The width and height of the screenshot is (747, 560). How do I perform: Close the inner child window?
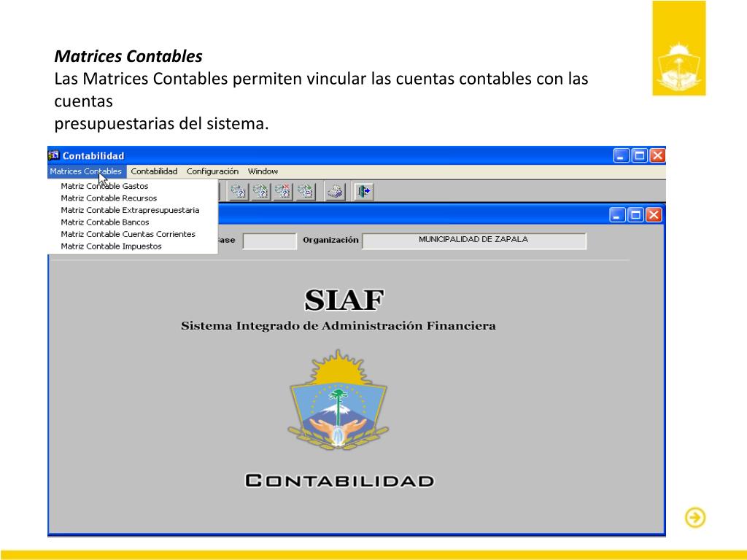point(654,215)
